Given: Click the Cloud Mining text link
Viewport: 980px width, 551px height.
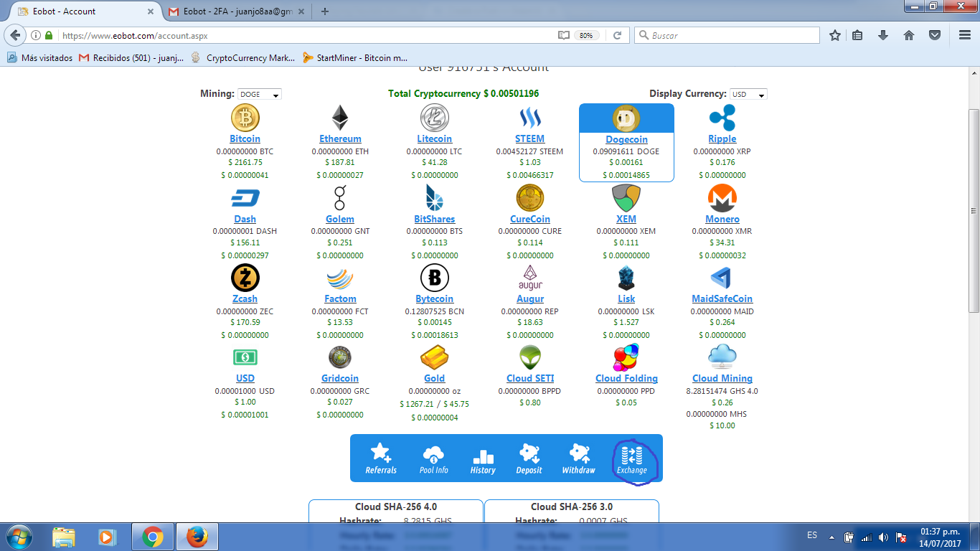Looking at the screenshot, I should tap(722, 379).
